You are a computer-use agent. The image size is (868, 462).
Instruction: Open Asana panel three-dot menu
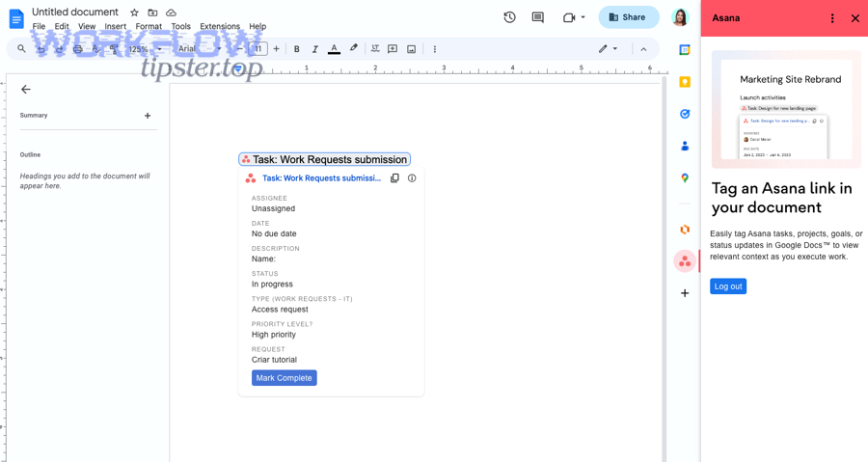coord(832,18)
